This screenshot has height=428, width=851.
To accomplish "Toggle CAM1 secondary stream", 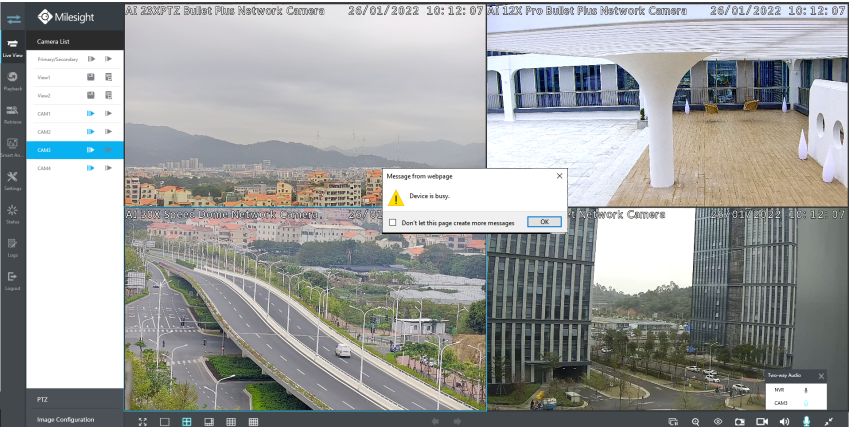I will click(109, 113).
